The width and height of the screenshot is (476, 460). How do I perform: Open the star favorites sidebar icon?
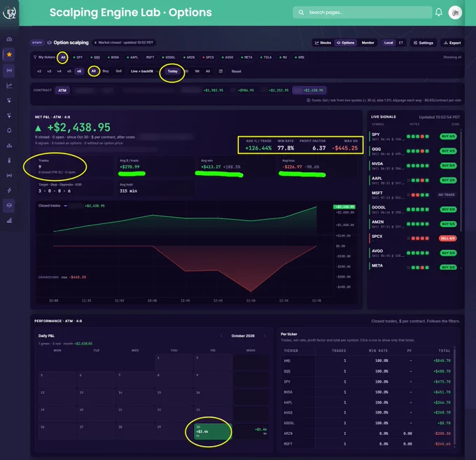(9, 55)
